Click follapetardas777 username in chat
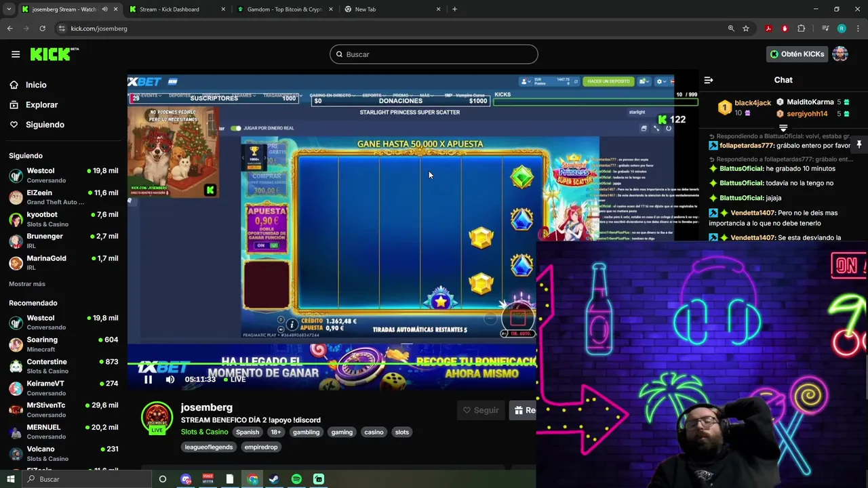 (747, 146)
